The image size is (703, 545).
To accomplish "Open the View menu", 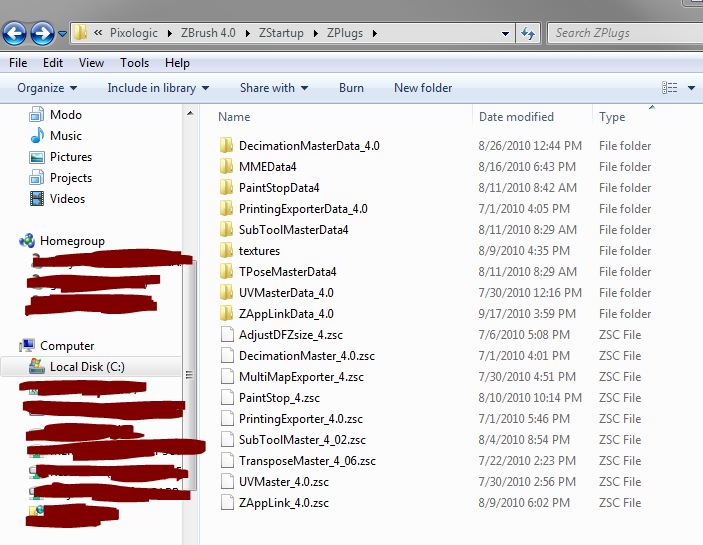I will pos(91,63).
